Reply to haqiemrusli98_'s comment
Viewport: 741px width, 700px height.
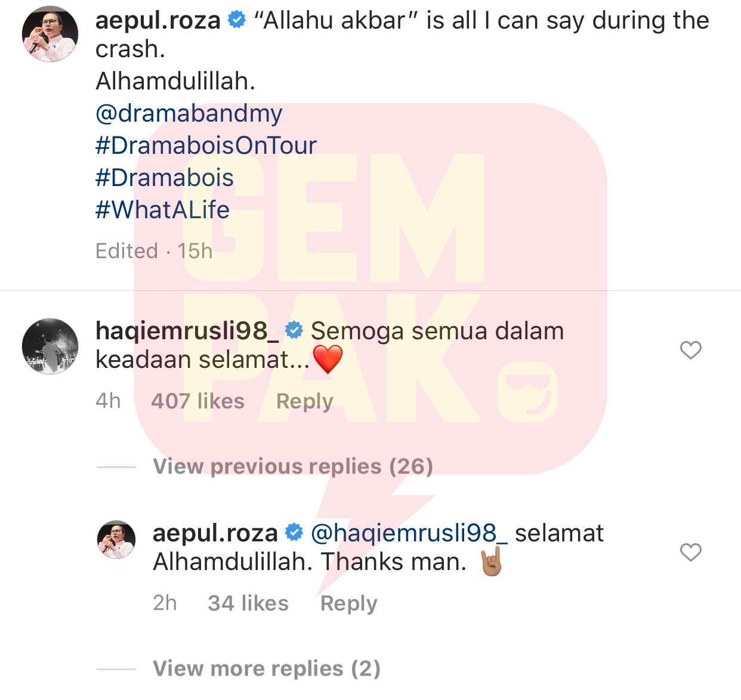pos(305,402)
